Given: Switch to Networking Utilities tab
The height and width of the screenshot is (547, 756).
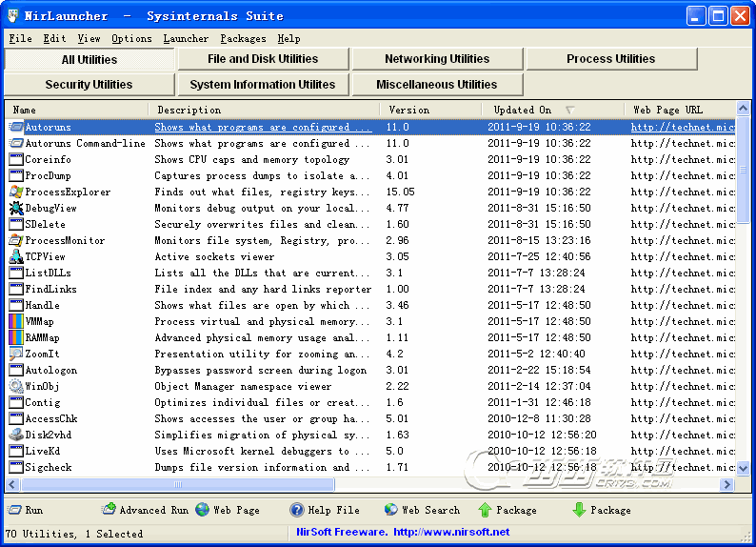Looking at the screenshot, I should [437, 59].
